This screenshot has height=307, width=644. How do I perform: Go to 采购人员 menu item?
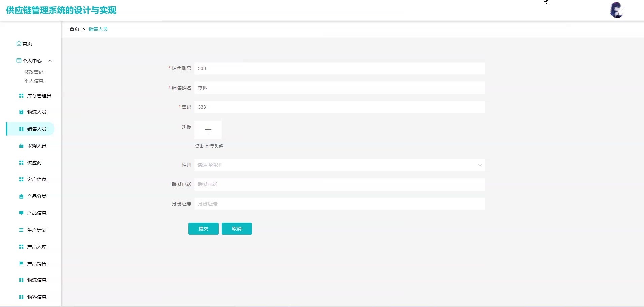(x=37, y=146)
